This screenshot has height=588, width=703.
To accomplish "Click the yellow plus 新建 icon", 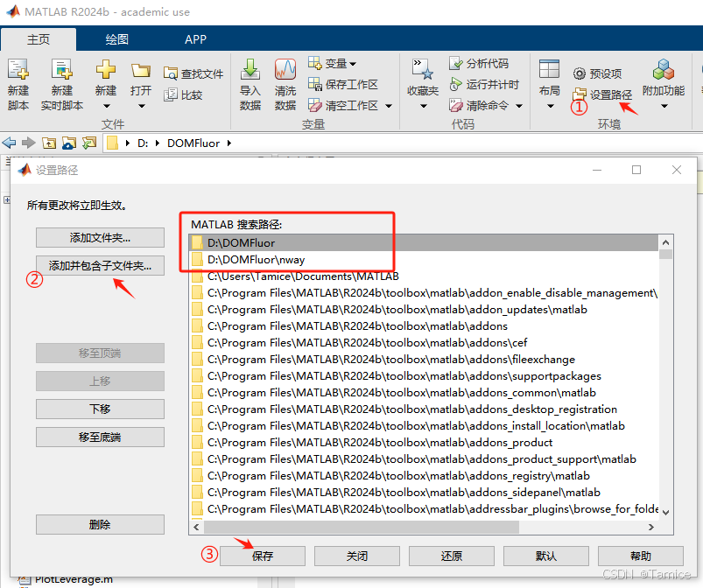I will coord(106,70).
